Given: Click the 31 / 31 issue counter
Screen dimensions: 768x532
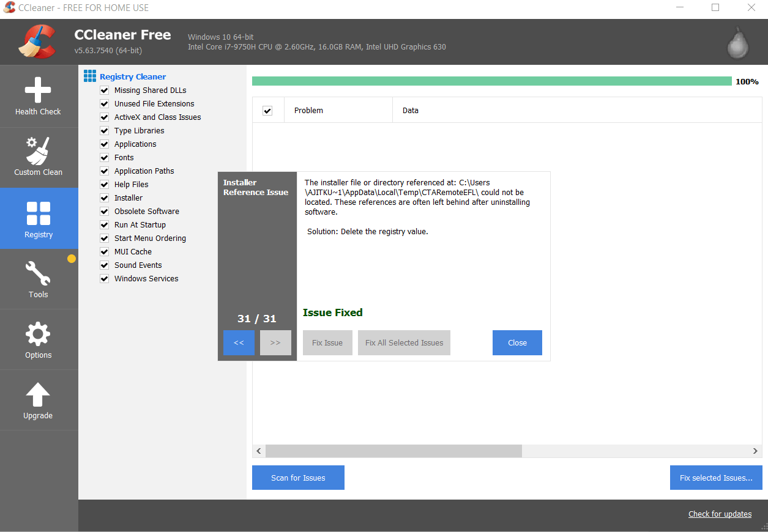Looking at the screenshot, I should pyautogui.click(x=257, y=319).
